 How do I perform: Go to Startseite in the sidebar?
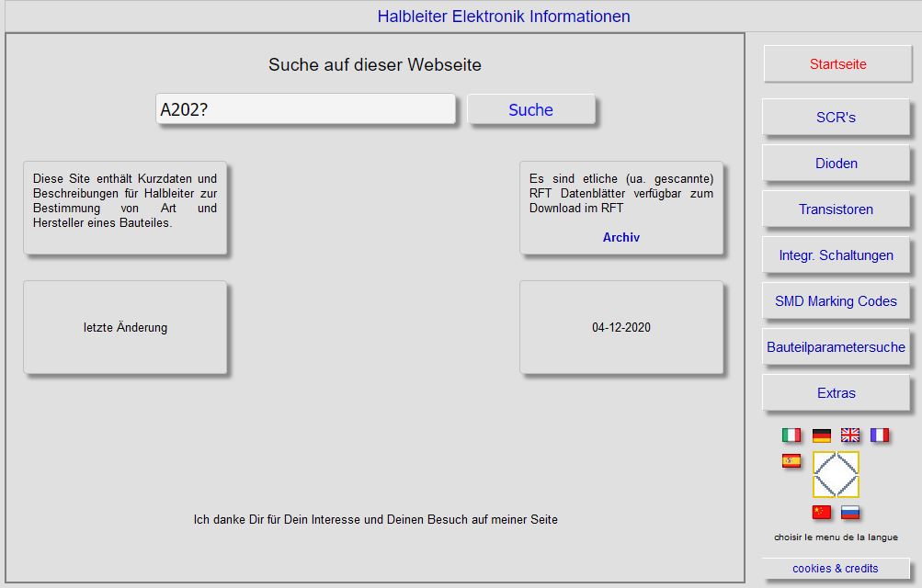click(x=837, y=64)
